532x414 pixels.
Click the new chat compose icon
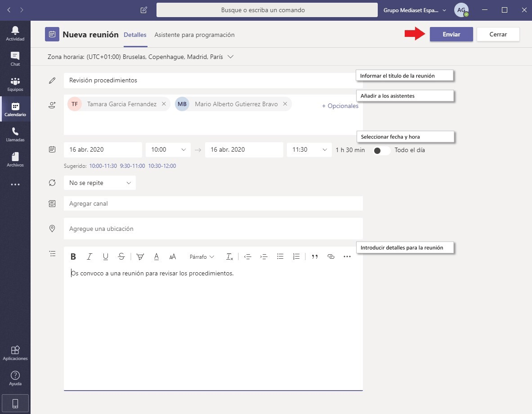point(144,10)
